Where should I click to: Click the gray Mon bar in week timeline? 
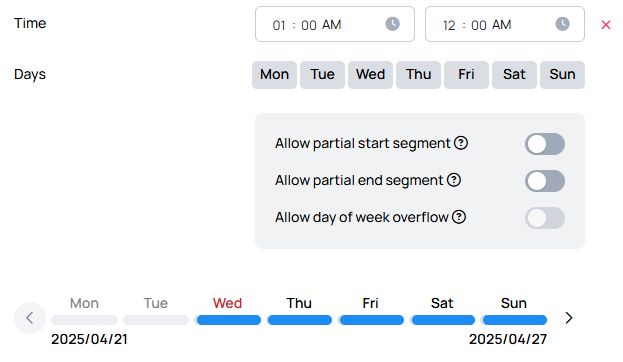click(85, 320)
